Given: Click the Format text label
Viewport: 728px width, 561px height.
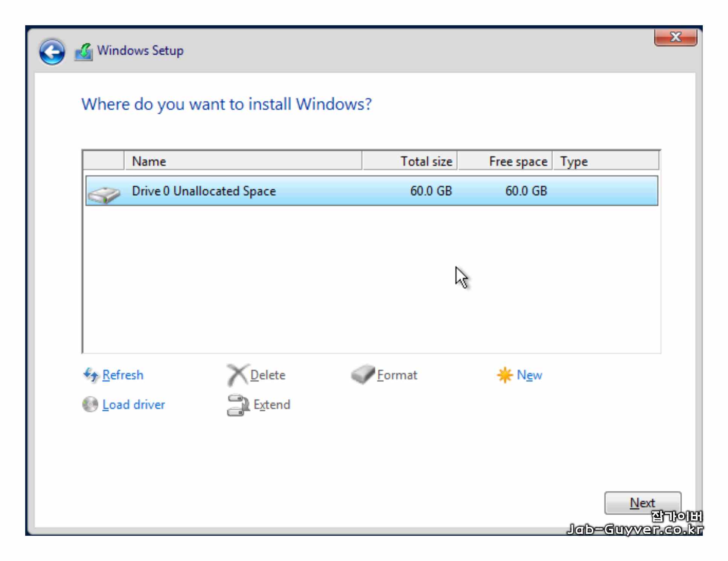Looking at the screenshot, I should [x=397, y=375].
